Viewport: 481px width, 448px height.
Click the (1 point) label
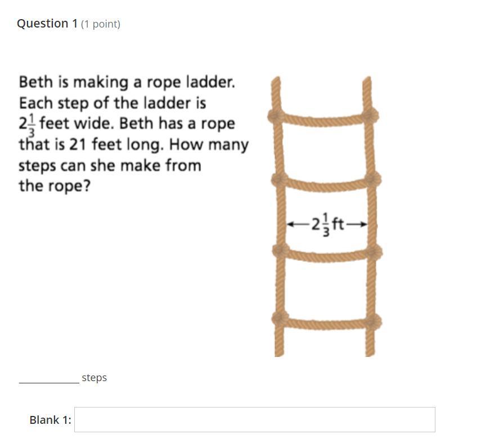(x=101, y=24)
